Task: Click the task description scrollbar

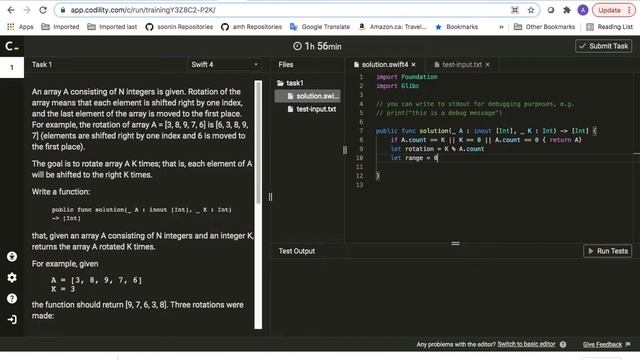Action: (258, 142)
